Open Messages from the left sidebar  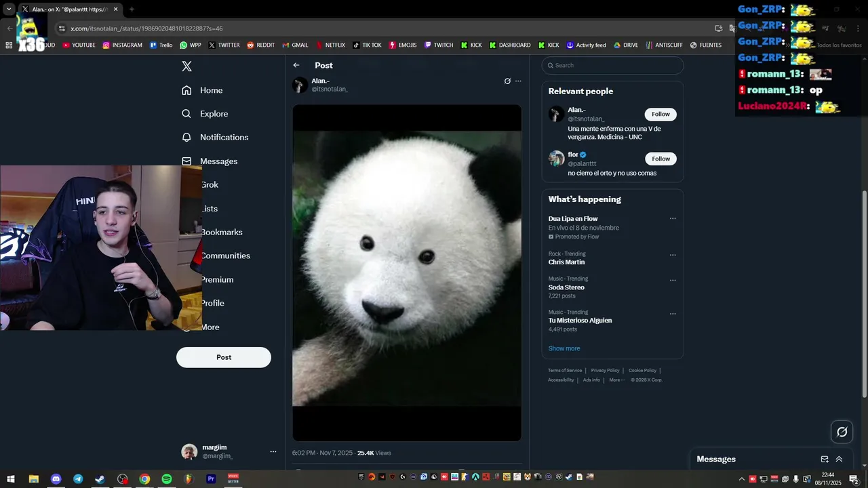pos(210,161)
